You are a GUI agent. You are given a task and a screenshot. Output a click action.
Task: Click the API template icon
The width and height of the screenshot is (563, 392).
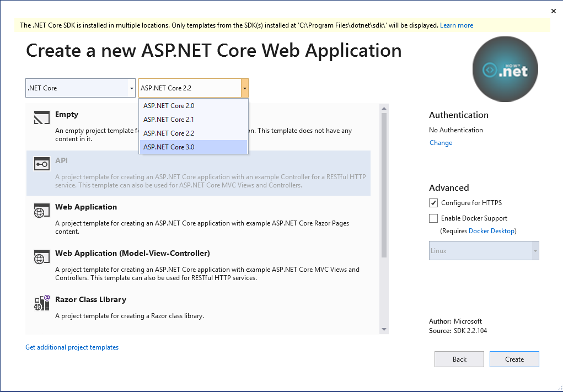42,164
